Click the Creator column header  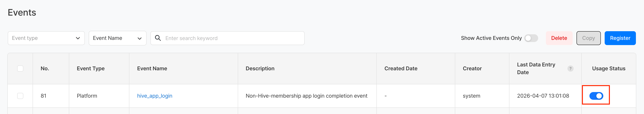tap(472, 69)
